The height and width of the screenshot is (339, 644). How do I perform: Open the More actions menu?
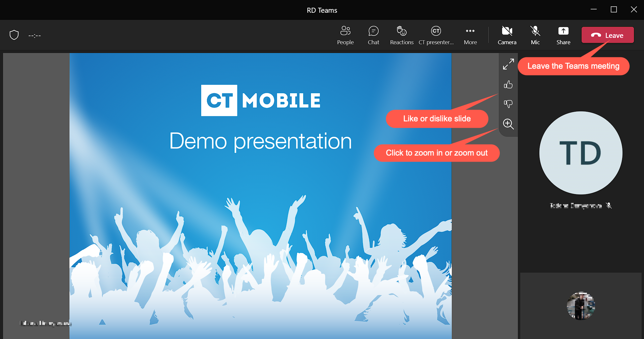[470, 35]
